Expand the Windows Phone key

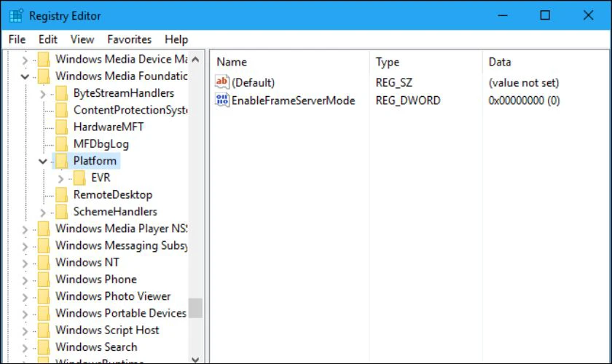tap(25, 280)
